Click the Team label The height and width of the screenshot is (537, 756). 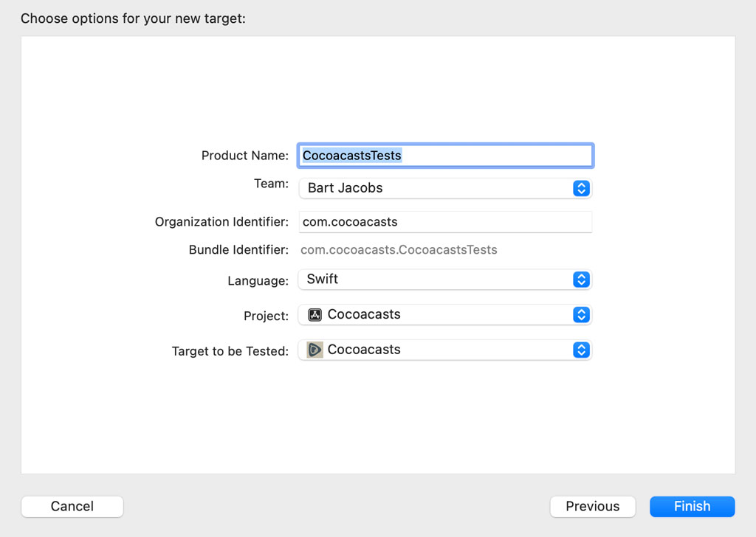pos(271,184)
